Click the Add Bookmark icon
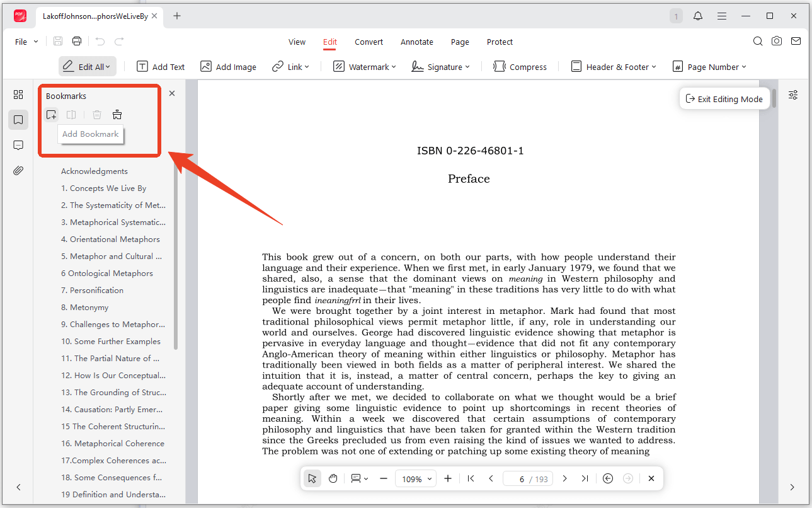 [51, 115]
